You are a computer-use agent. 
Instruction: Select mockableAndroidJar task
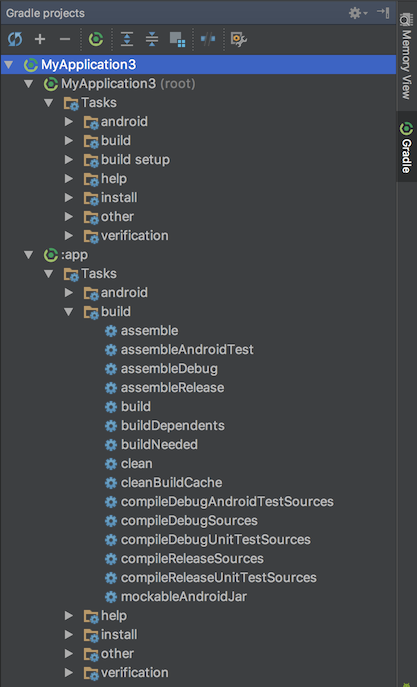click(x=184, y=596)
